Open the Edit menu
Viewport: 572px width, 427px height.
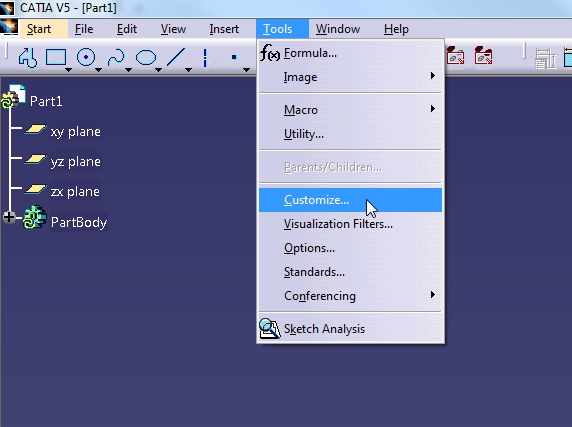click(127, 29)
